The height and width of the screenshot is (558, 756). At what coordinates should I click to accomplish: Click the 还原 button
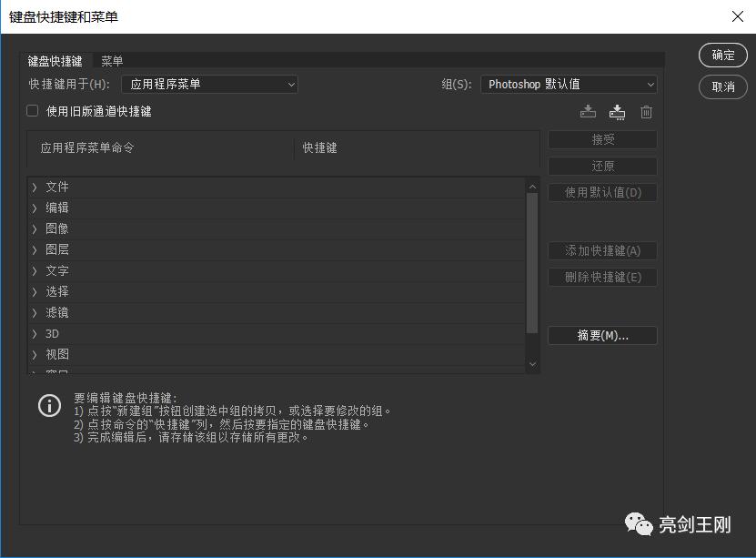pos(602,166)
